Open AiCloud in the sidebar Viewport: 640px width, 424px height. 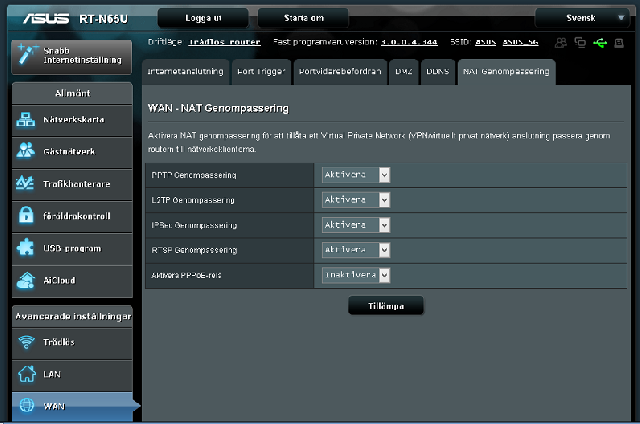click(72, 280)
